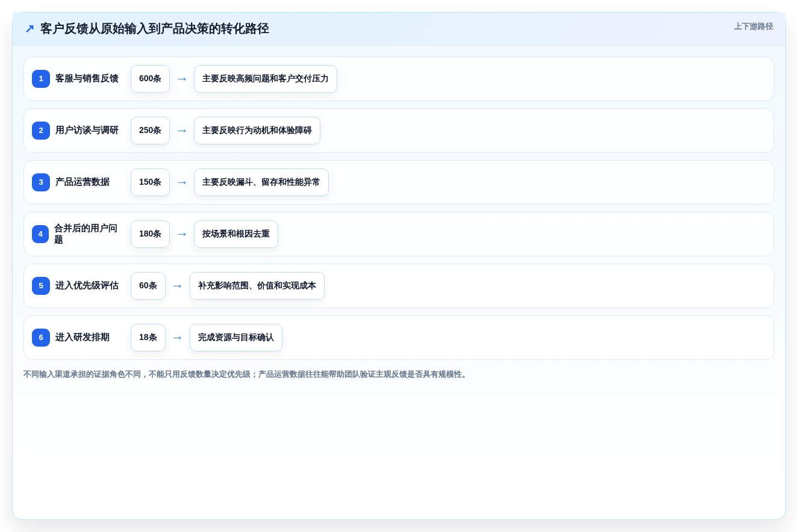Screen dimensions: 798x532
Task: Click the 18条 count chip
Action: pos(148,338)
